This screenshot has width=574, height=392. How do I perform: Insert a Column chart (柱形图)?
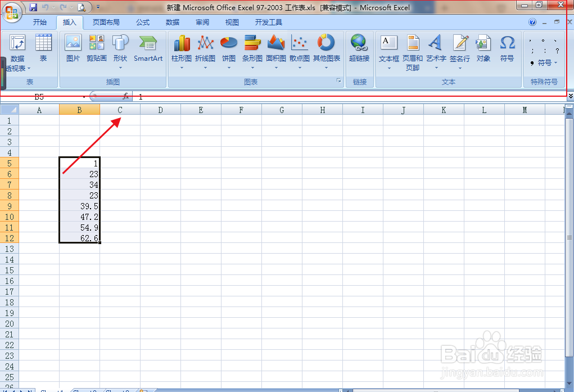pyautogui.click(x=182, y=51)
